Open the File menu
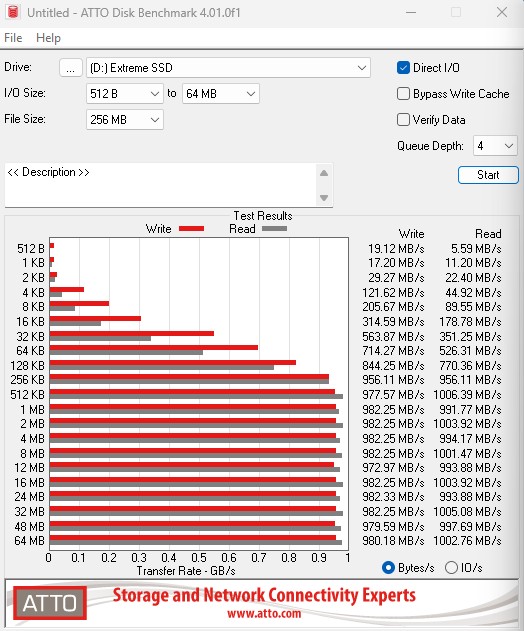 (x=13, y=38)
